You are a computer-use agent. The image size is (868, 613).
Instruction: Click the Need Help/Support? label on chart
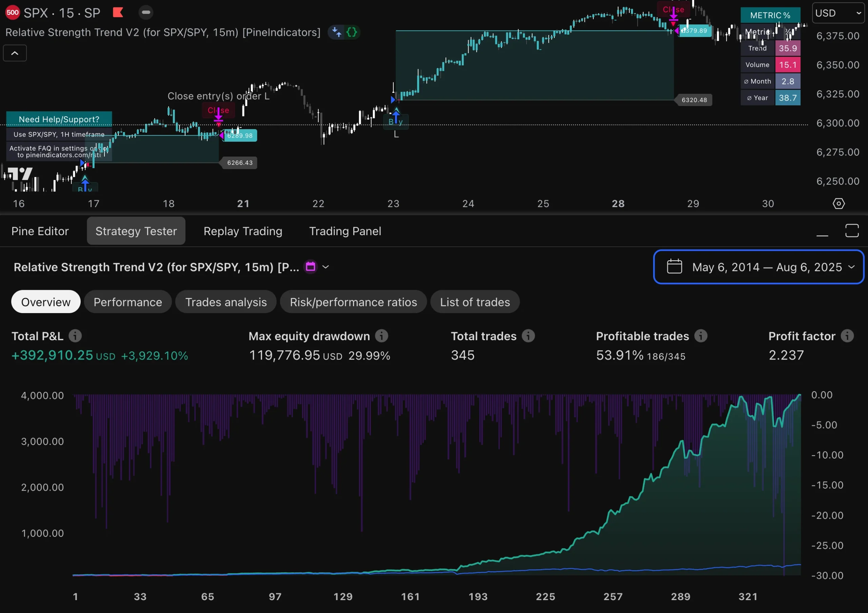pyautogui.click(x=59, y=119)
